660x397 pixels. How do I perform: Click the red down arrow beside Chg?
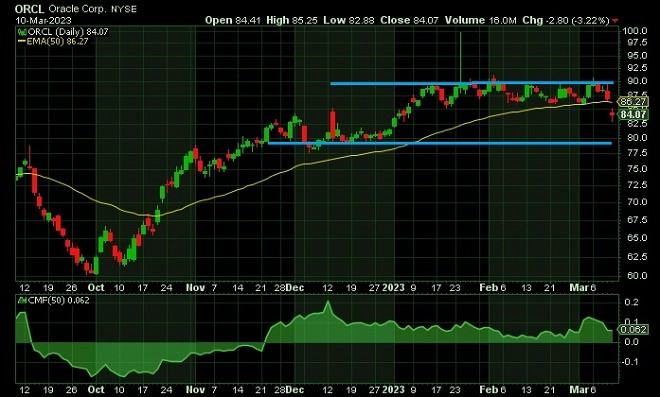tap(615, 20)
